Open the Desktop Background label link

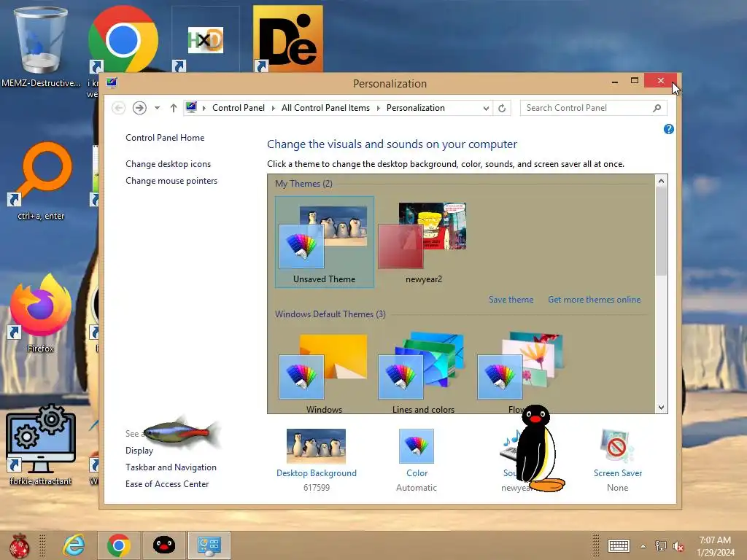pyautogui.click(x=317, y=472)
